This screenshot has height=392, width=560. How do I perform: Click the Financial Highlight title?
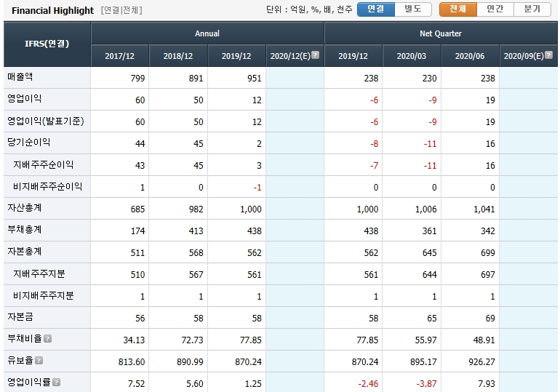[x=52, y=10]
